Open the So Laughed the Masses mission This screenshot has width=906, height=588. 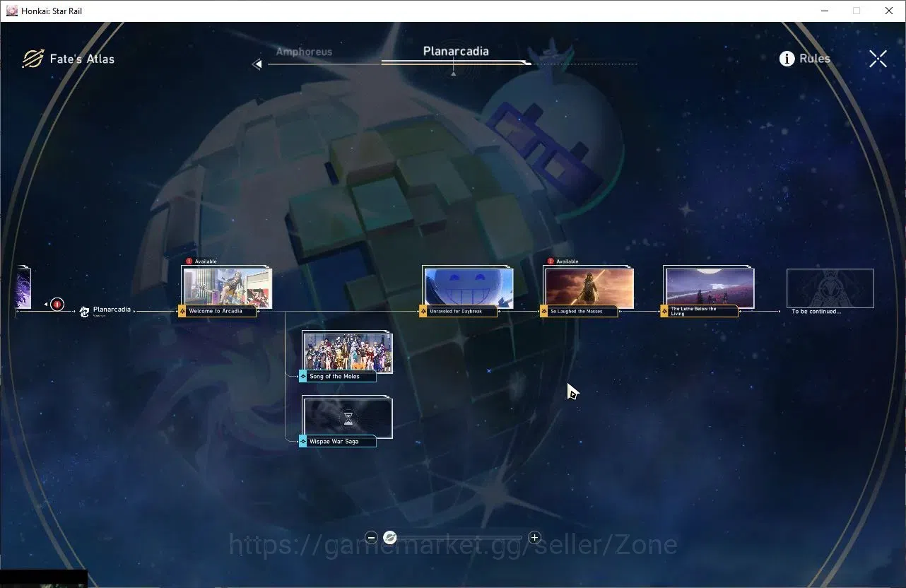coord(579,311)
